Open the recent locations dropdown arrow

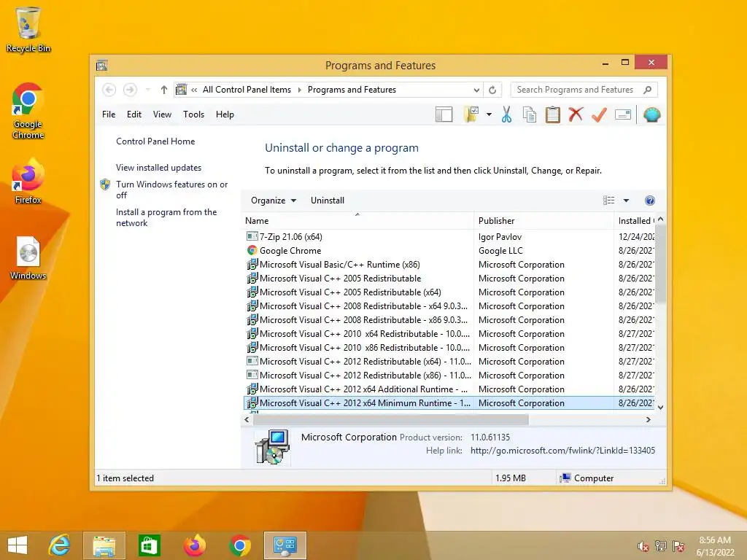[x=147, y=90]
